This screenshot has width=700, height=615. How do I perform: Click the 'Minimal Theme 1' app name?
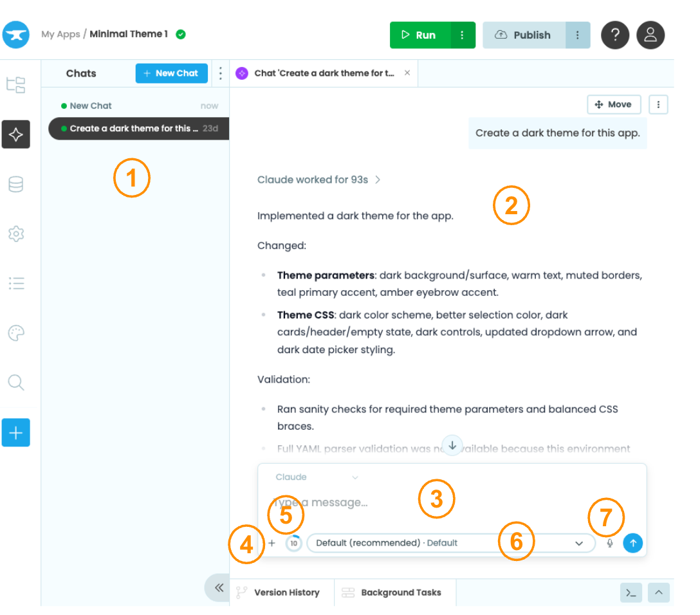129,34
